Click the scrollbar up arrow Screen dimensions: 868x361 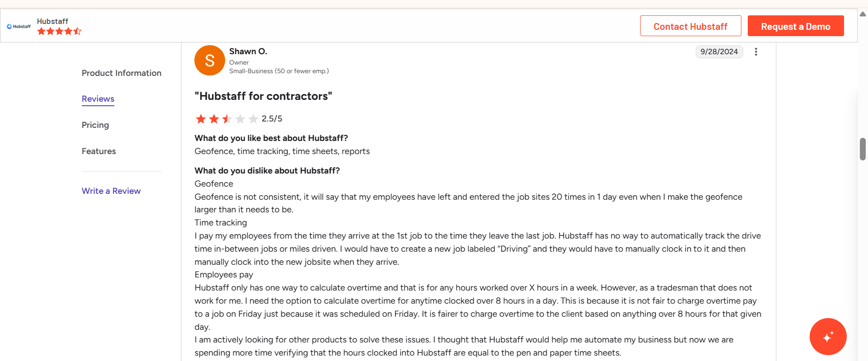[863, 14]
